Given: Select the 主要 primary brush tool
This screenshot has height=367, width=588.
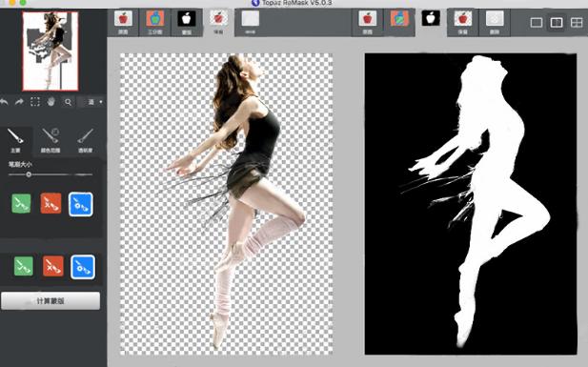Looking at the screenshot, I should coord(15,141).
